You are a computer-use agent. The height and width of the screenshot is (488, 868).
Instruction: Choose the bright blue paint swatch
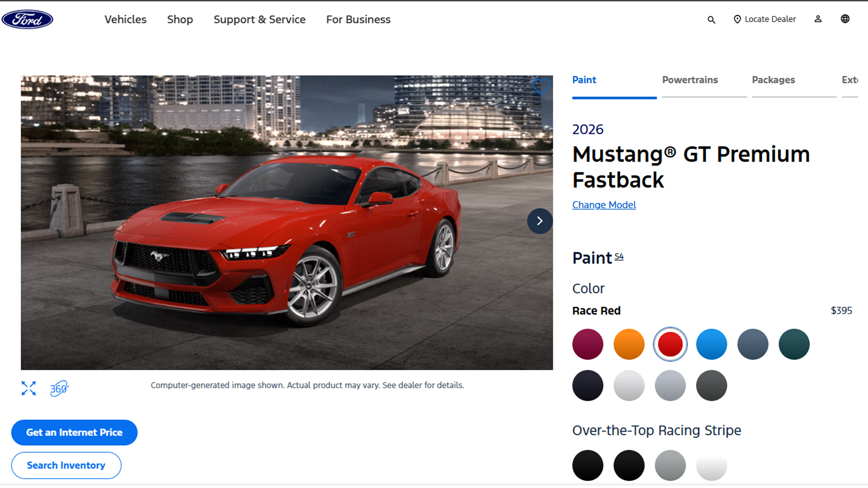[711, 344]
